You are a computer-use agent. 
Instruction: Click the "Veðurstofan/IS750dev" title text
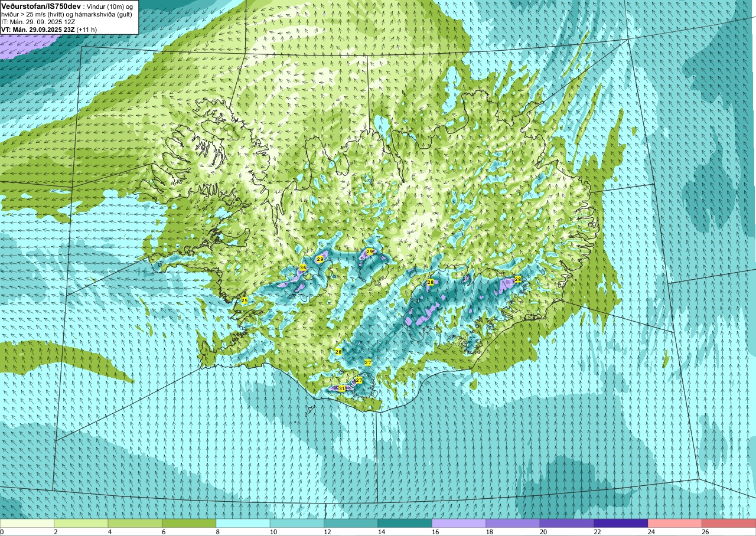tap(41, 6)
